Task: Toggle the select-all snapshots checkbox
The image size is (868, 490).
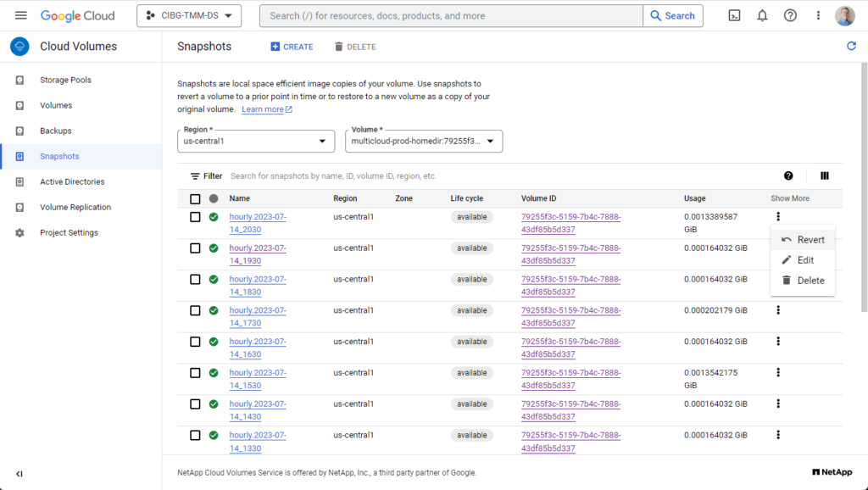Action: pos(195,198)
